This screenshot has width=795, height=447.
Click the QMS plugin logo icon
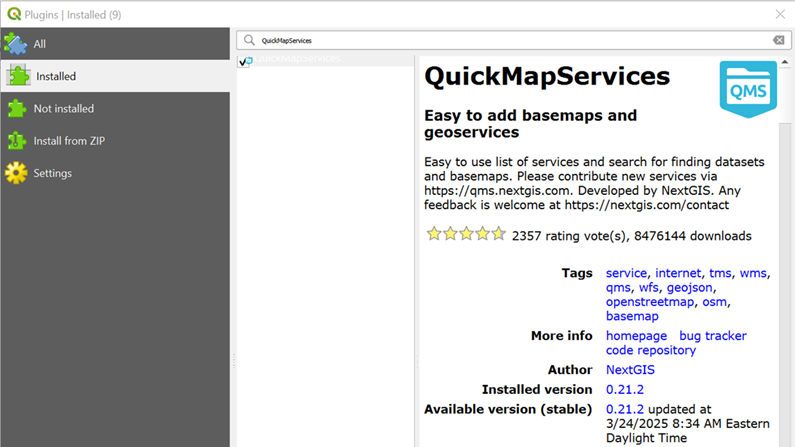pos(748,89)
